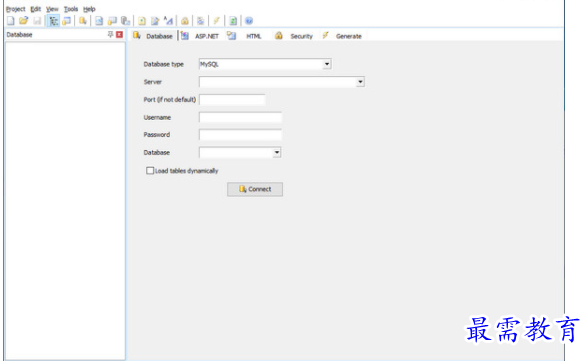
Task: Switch to the Database tab
Action: point(153,36)
